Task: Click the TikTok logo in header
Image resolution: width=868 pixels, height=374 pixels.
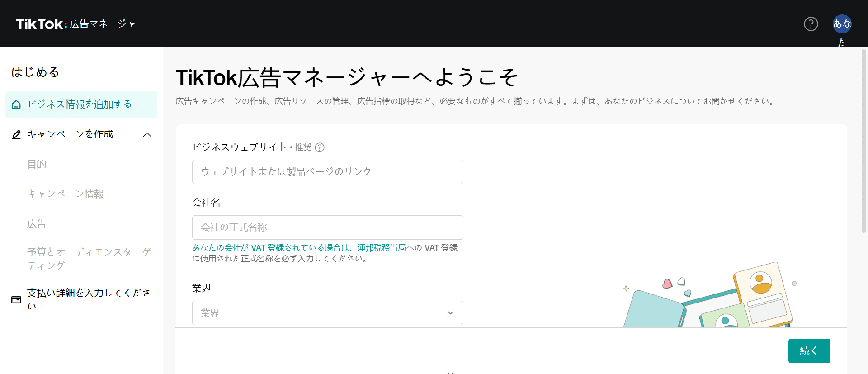Action: 42,24
